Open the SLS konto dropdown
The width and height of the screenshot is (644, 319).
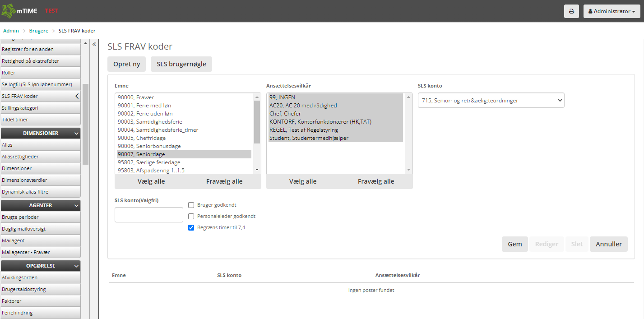click(x=491, y=101)
